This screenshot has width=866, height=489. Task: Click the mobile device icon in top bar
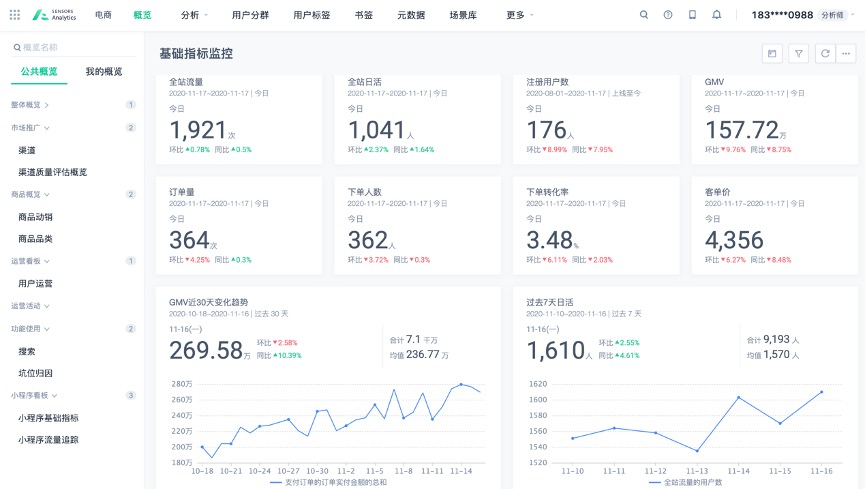(692, 15)
